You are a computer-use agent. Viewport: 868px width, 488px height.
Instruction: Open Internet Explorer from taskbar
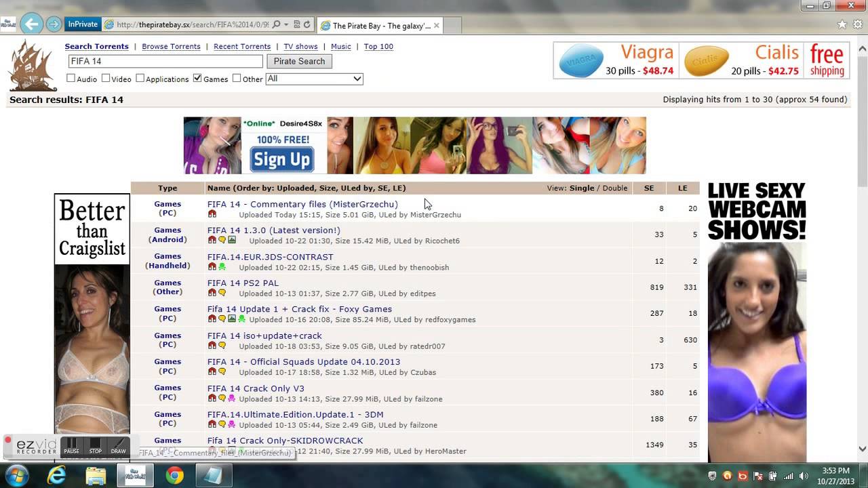[x=56, y=475]
